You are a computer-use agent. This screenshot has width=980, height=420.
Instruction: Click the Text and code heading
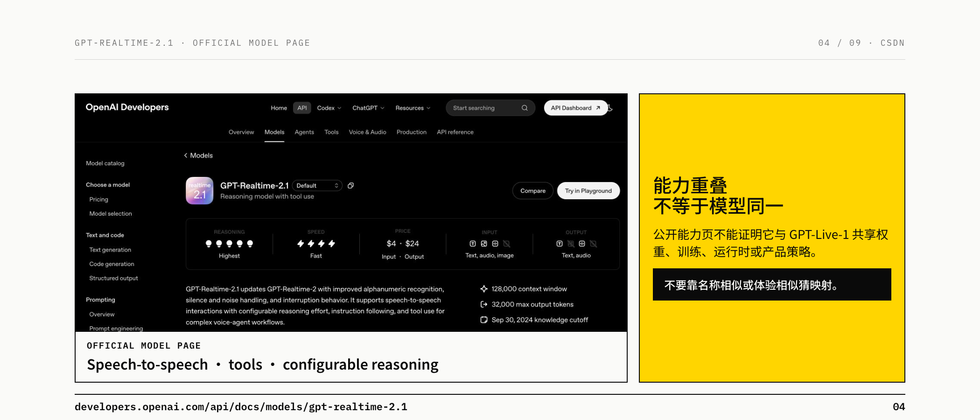105,235
